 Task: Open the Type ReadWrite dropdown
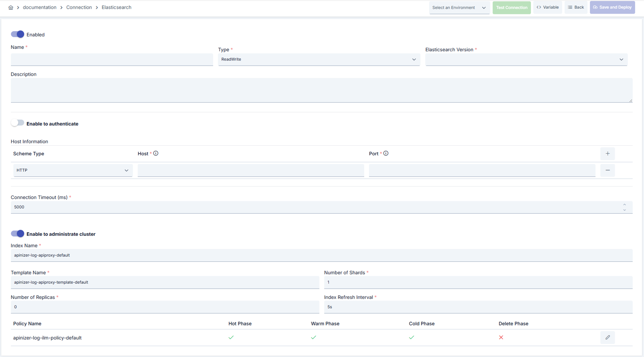coord(319,60)
